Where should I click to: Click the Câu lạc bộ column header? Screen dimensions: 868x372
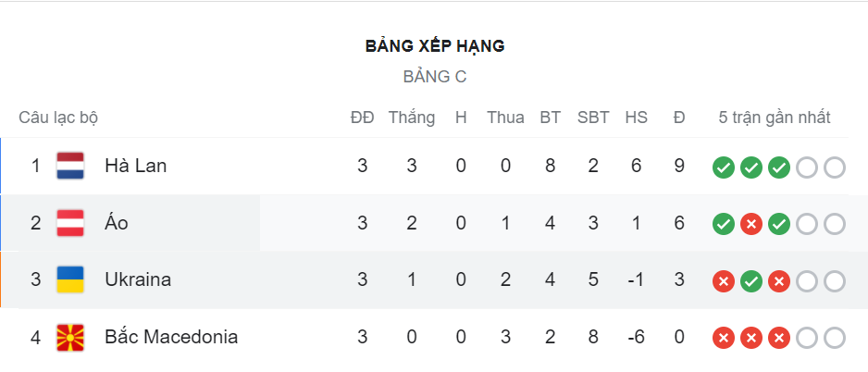click(58, 118)
